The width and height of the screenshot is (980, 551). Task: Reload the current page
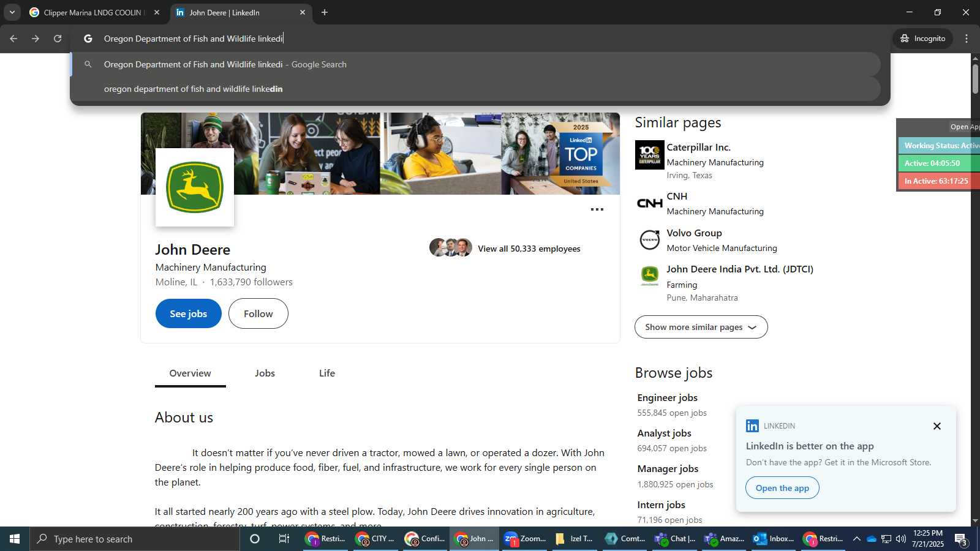[x=58, y=39]
